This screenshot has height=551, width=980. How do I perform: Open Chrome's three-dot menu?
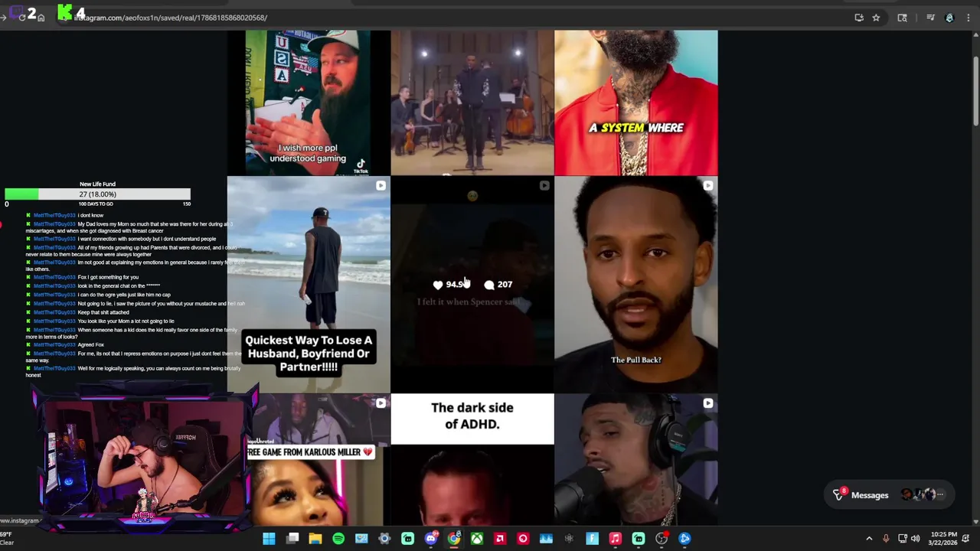click(x=969, y=18)
